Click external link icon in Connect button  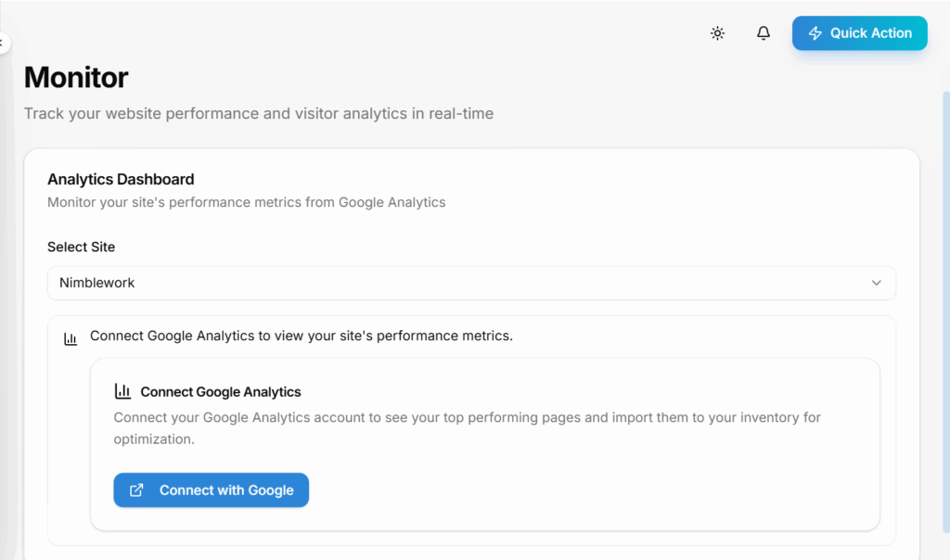click(136, 490)
